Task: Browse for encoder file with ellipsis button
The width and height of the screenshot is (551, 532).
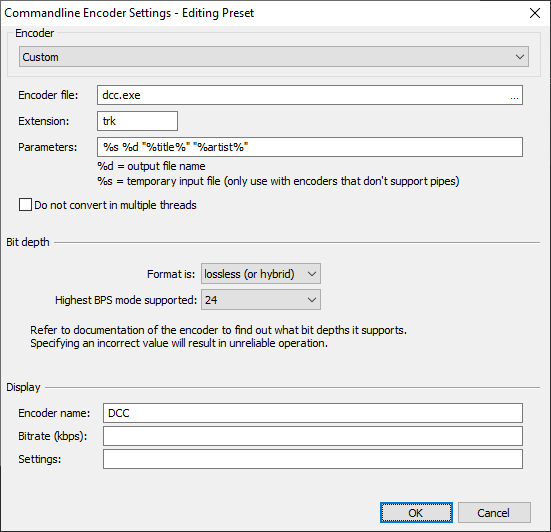Action: click(514, 95)
